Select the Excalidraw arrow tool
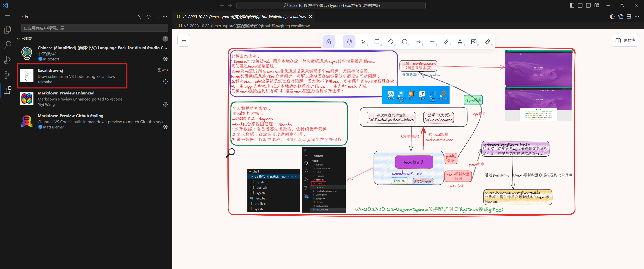The image size is (644, 269). (418, 42)
